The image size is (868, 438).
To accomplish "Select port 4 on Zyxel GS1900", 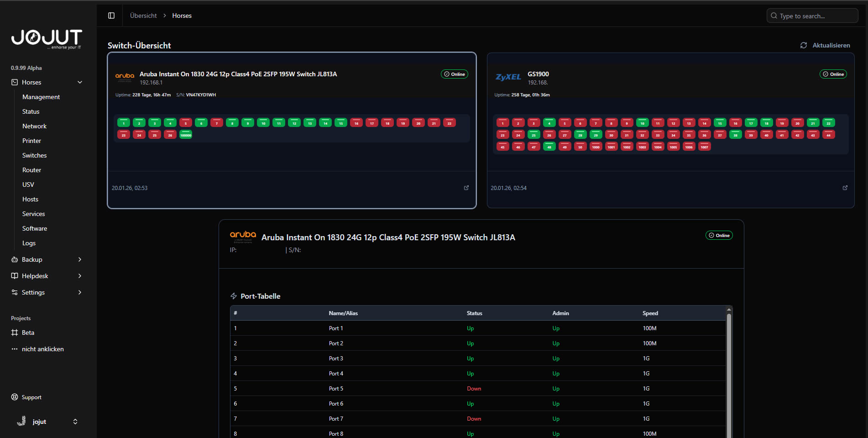I will pos(549,123).
